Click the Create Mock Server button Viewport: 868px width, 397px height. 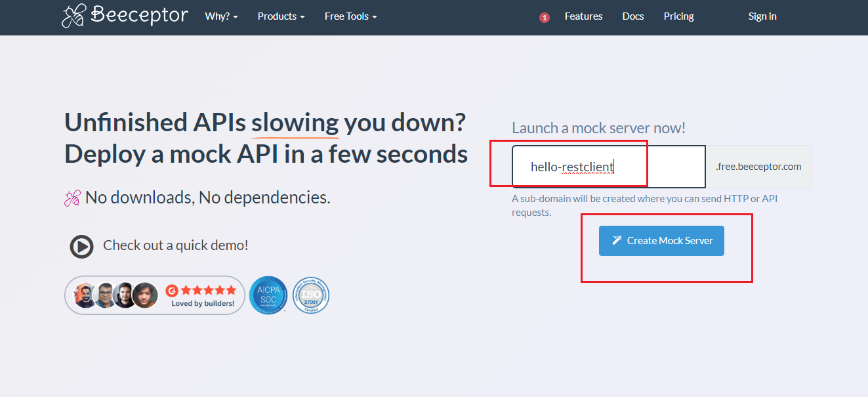(x=661, y=241)
